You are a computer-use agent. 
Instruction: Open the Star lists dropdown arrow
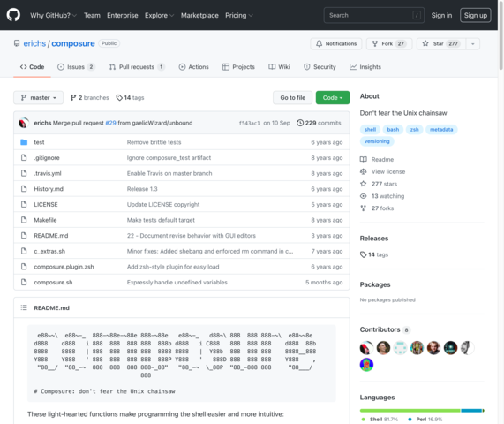(473, 44)
